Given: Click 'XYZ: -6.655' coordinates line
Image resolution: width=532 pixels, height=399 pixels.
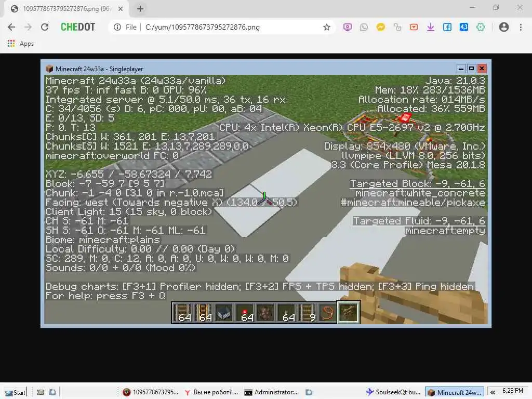Looking at the screenshot, I should 129,175.
